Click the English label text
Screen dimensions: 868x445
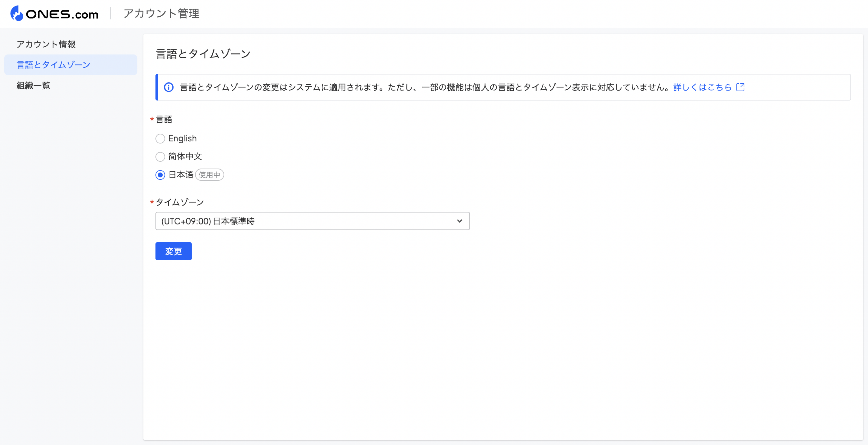point(182,138)
